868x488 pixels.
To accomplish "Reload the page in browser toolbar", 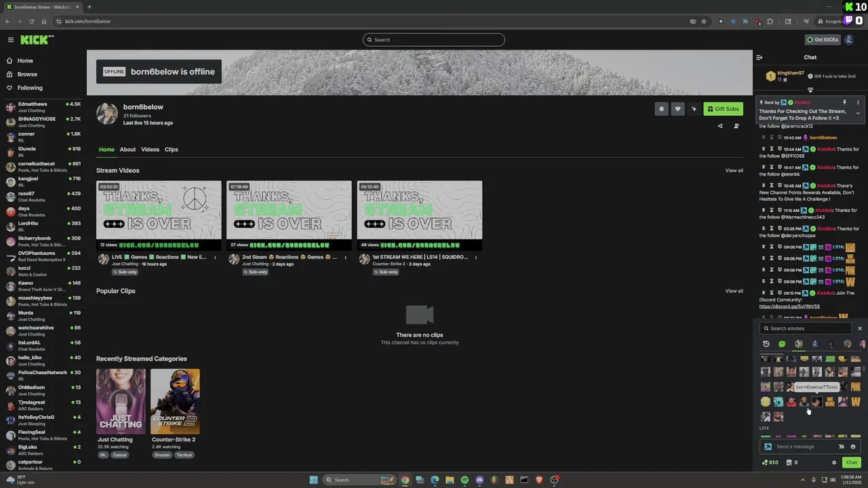I will (x=32, y=22).
